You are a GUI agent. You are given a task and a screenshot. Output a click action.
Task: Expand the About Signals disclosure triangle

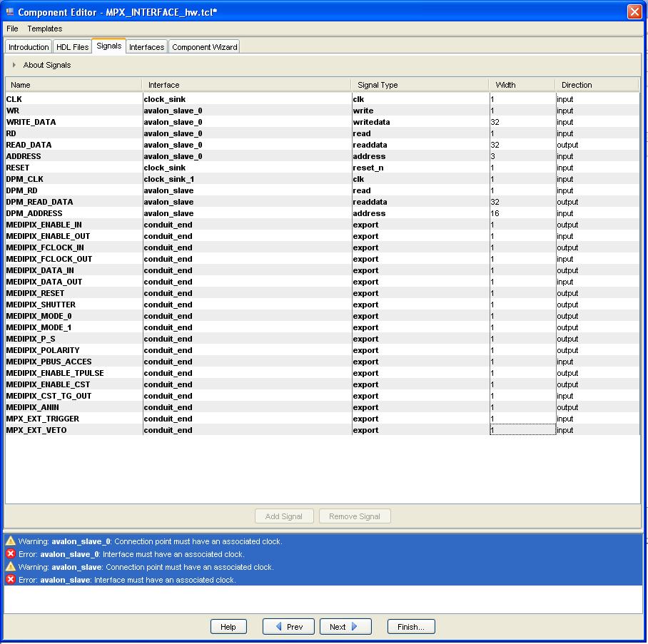click(x=14, y=65)
